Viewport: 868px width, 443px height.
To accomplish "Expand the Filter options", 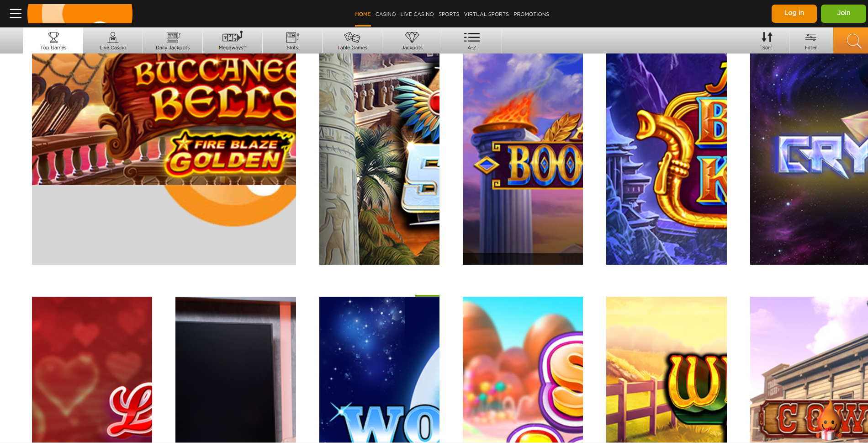I will click(x=811, y=40).
